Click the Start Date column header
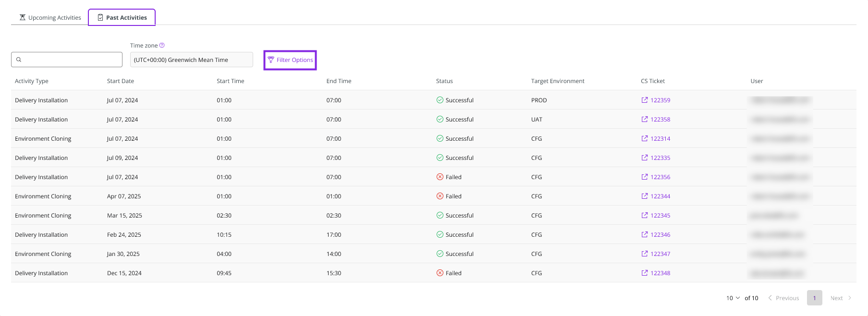 point(121,81)
